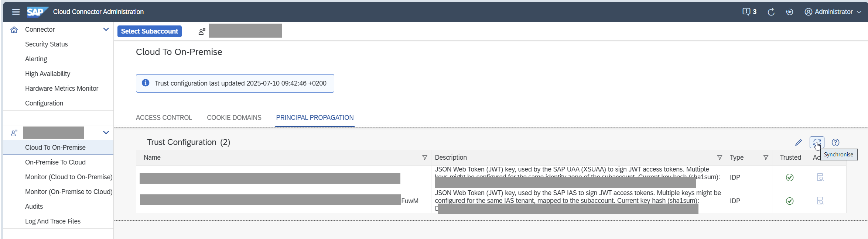Click the Cloud To On-Premise page title
The height and width of the screenshot is (239, 868).
pos(179,52)
